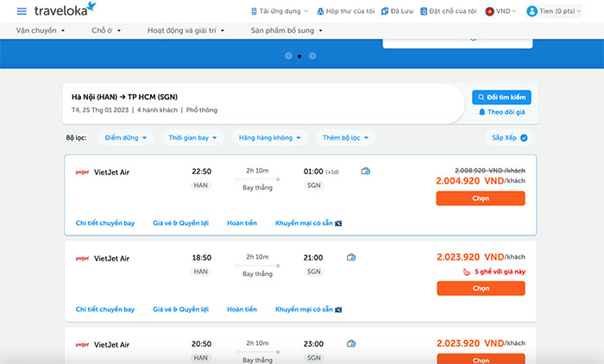The image size is (604, 364).
Task: Click VietJet logo on 22:50 flight
Action: click(x=82, y=173)
